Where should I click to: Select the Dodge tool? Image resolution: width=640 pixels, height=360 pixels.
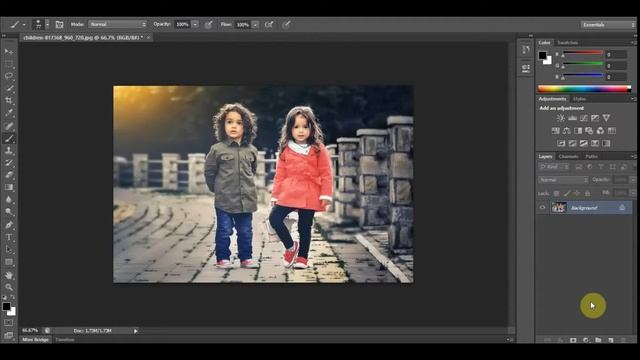click(x=9, y=212)
